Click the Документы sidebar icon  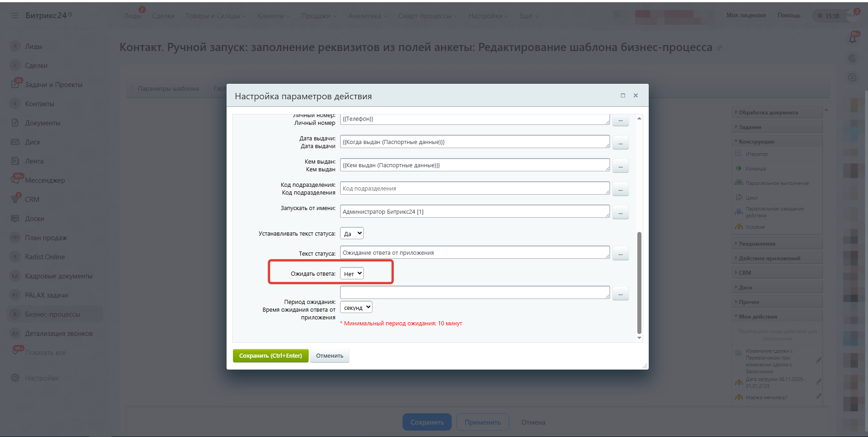click(x=15, y=123)
